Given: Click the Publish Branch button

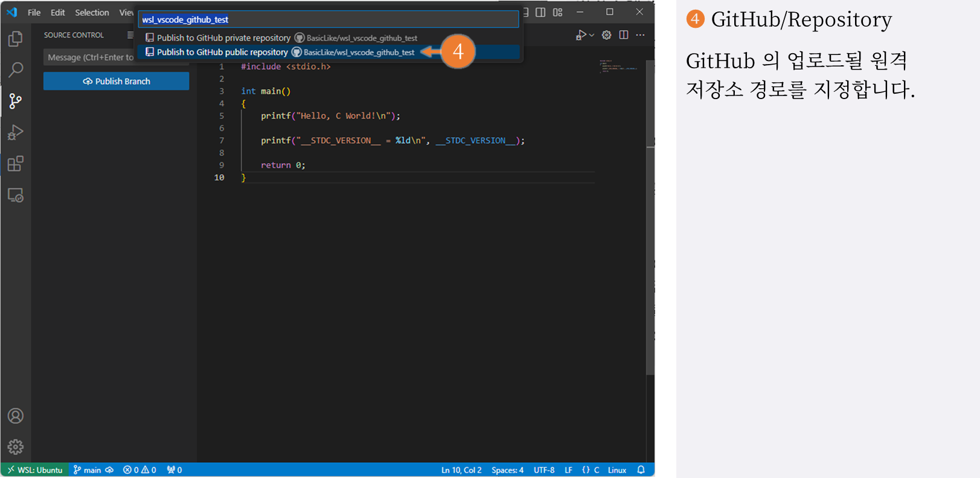Looking at the screenshot, I should click(x=117, y=81).
